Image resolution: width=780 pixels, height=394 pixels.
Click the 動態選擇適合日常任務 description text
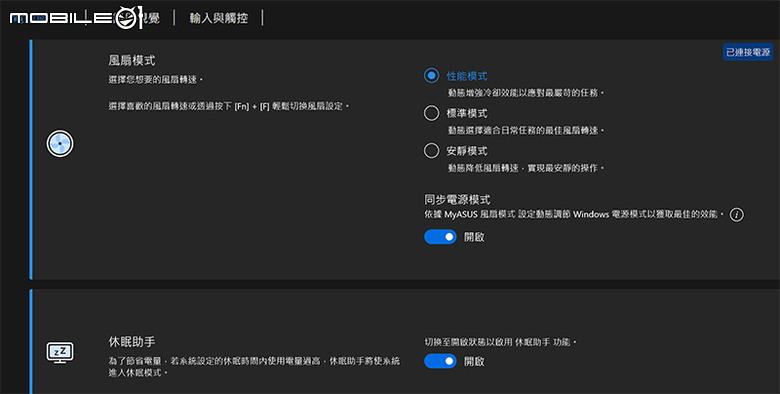pos(526,130)
